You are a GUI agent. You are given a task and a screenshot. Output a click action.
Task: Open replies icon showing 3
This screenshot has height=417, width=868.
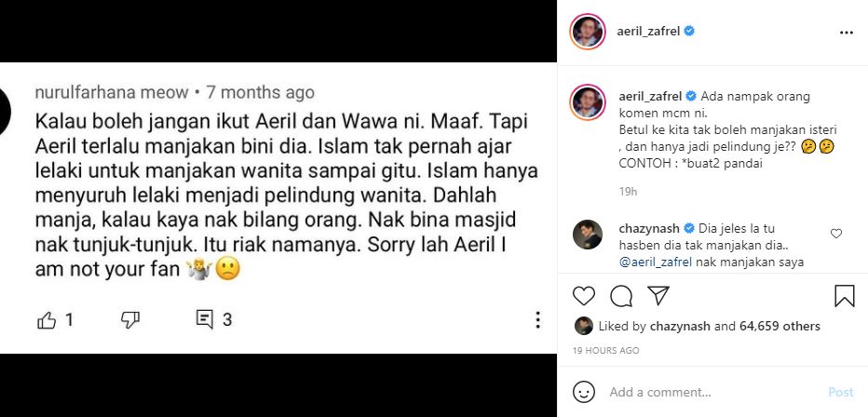click(204, 319)
